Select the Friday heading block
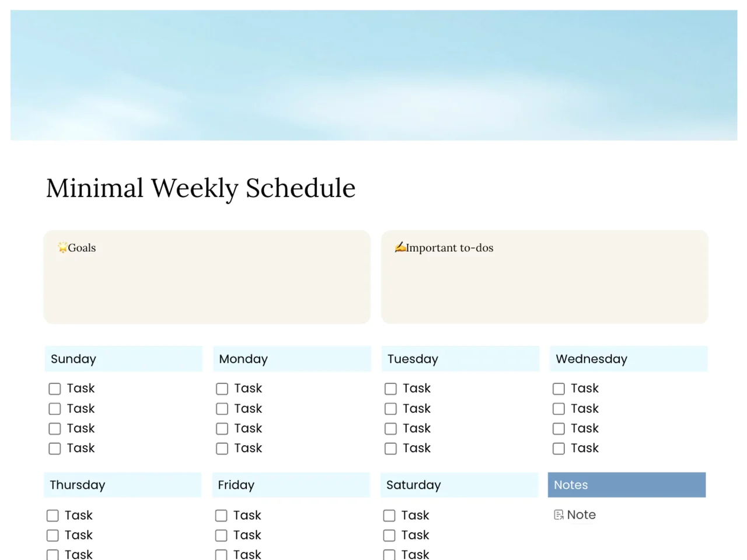The image size is (747, 560). (x=291, y=485)
